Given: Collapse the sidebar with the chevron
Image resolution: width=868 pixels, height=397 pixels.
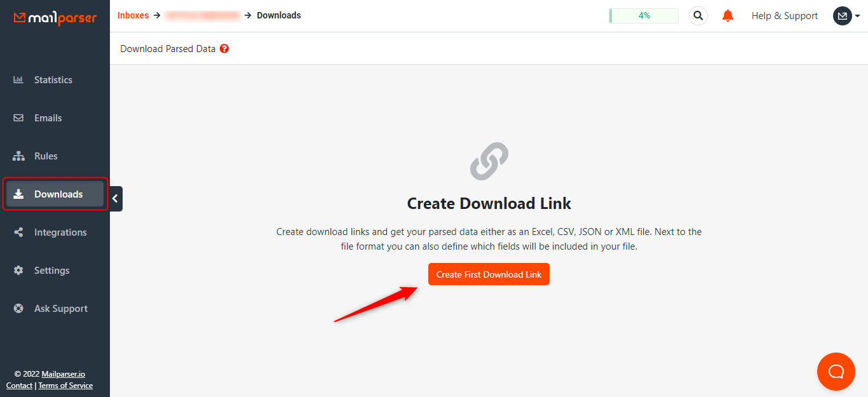Looking at the screenshot, I should point(116,199).
